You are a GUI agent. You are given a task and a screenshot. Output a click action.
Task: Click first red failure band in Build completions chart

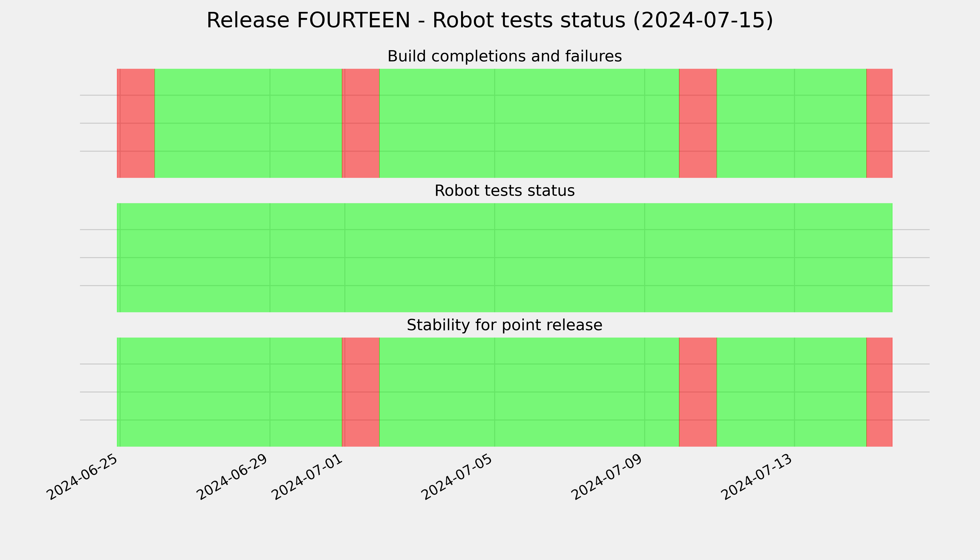click(136, 123)
